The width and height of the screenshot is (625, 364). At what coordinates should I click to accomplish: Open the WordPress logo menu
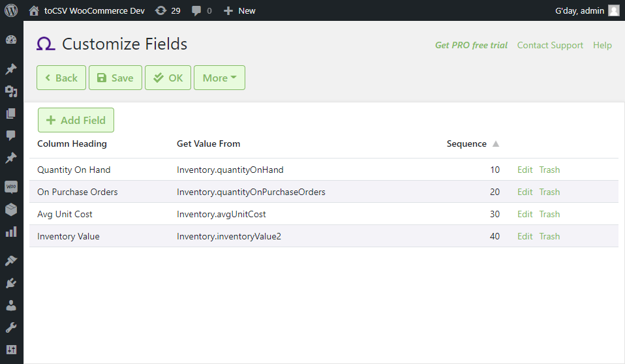pyautogui.click(x=11, y=10)
